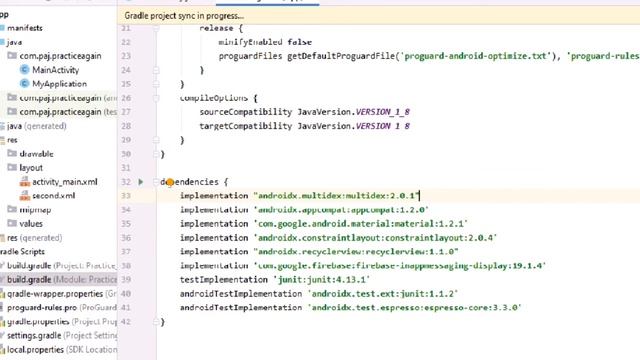Open the com.paj.practiceagain main package
This screenshot has height=360, width=640.
[60, 56]
